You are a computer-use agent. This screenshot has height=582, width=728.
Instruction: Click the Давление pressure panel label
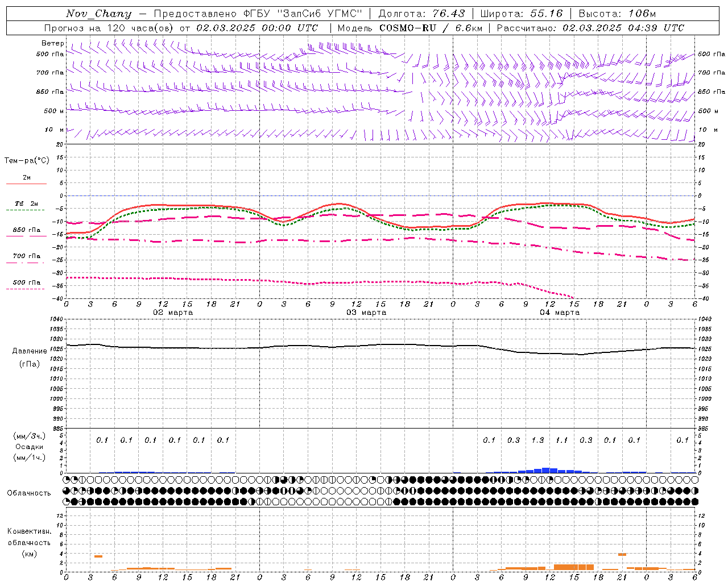click(x=30, y=351)
